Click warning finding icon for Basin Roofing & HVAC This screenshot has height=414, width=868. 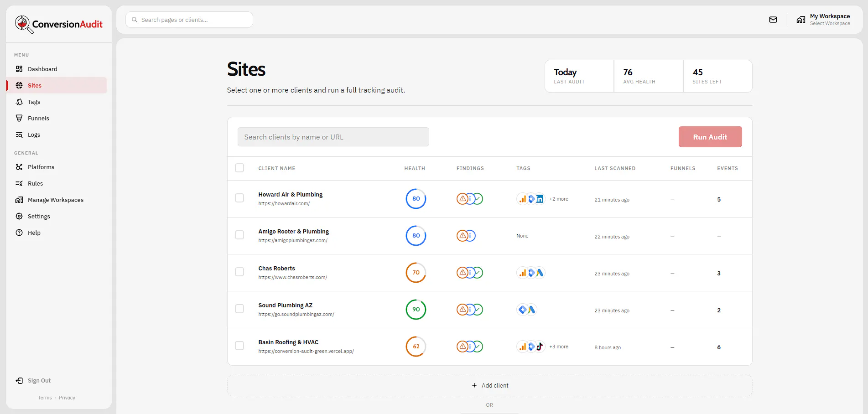pyautogui.click(x=462, y=347)
